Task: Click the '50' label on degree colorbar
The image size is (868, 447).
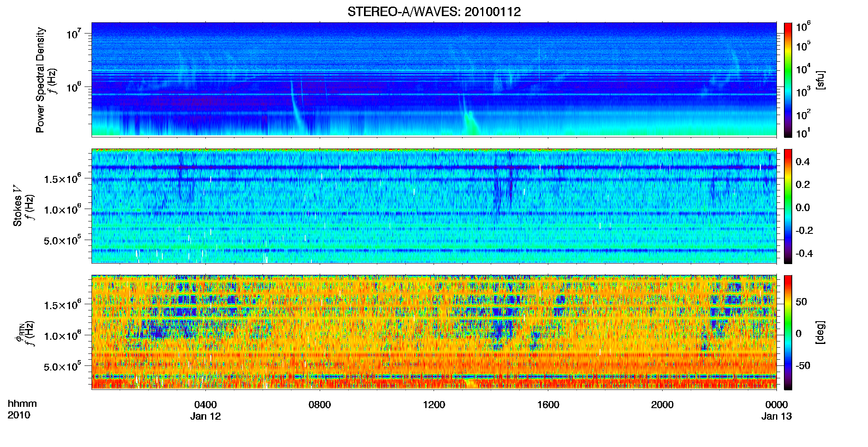Action: [801, 302]
